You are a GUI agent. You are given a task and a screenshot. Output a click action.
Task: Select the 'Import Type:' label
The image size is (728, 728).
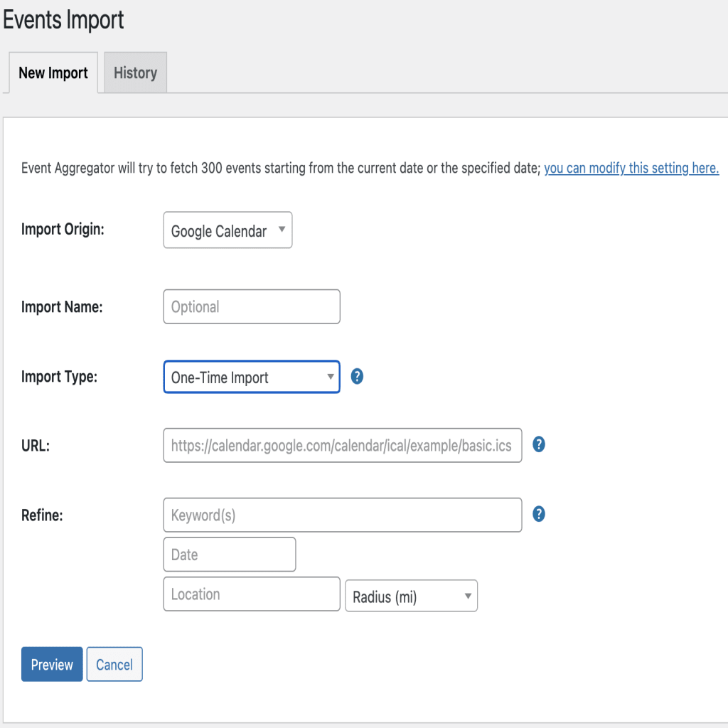[x=60, y=377]
